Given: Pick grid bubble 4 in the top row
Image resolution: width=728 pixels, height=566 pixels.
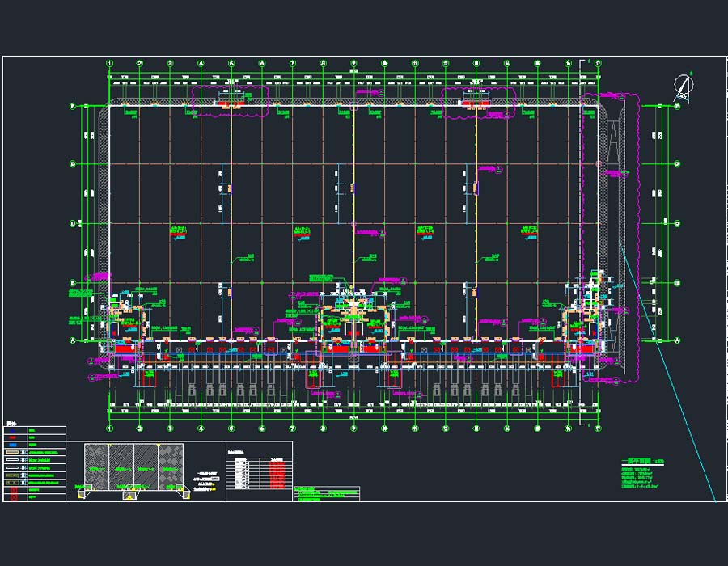Looking at the screenshot, I should 201,64.
